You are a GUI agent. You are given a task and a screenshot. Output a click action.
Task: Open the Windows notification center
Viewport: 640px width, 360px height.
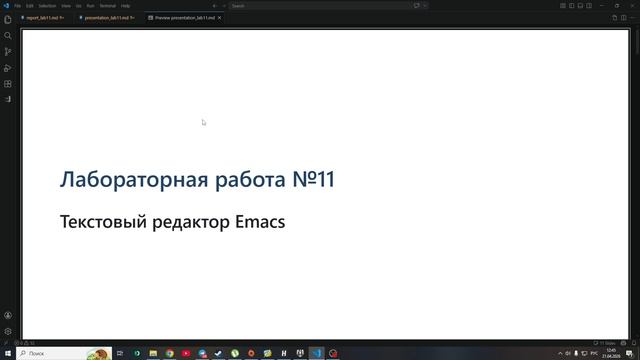[x=629, y=353]
